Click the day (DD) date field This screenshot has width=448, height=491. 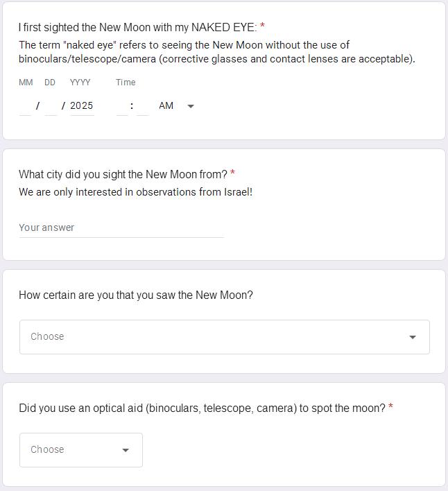(50, 106)
